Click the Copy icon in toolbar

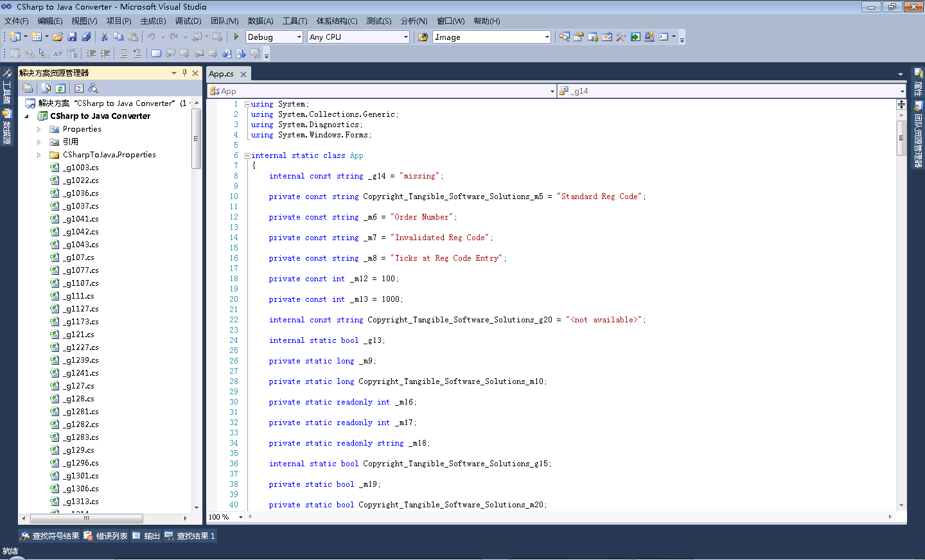[x=118, y=37]
